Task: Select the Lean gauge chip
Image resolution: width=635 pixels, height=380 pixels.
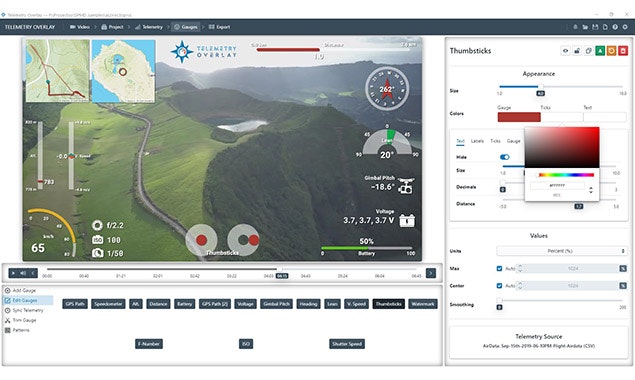Action: 332,304
